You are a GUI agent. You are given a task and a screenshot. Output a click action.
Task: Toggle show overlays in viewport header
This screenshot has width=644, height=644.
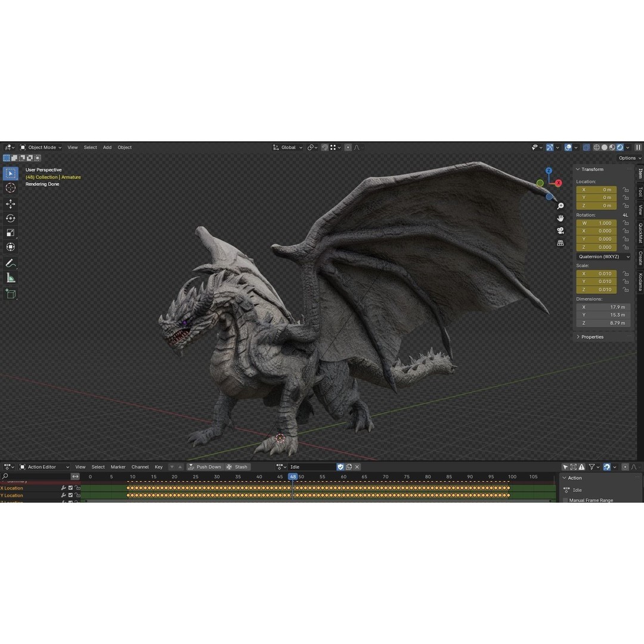pyautogui.click(x=568, y=147)
